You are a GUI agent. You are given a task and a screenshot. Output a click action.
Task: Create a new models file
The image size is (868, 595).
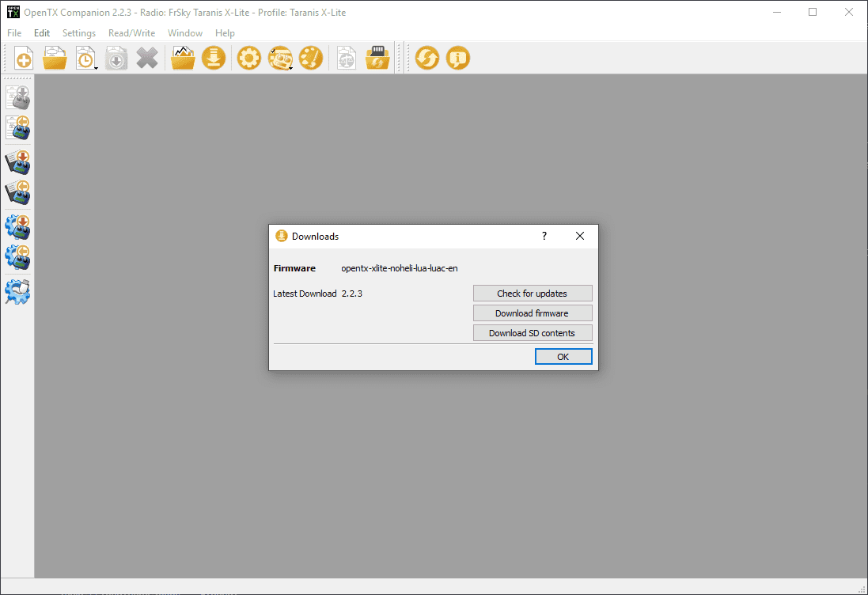(24, 58)
